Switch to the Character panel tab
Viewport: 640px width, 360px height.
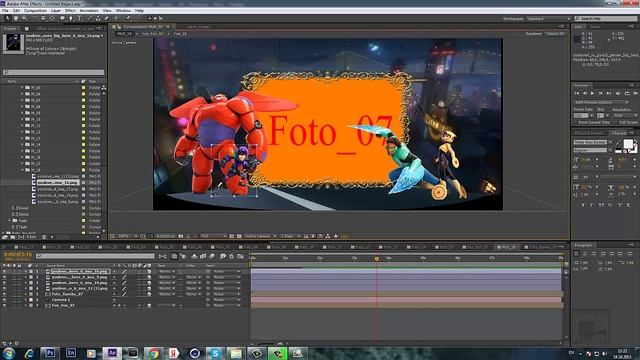coord(619,133)
